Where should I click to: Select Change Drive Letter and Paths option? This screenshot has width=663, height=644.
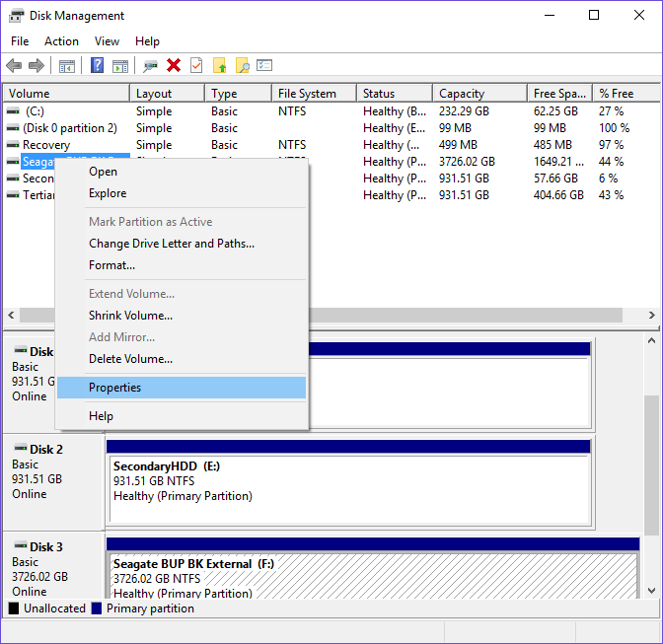click(x=171, y=244)
